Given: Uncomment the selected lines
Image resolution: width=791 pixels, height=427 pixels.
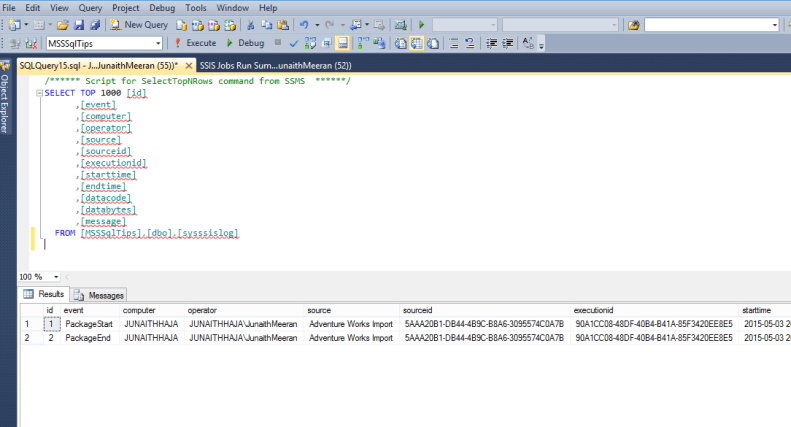Looking at the screenshot, I should pos(470,43).
